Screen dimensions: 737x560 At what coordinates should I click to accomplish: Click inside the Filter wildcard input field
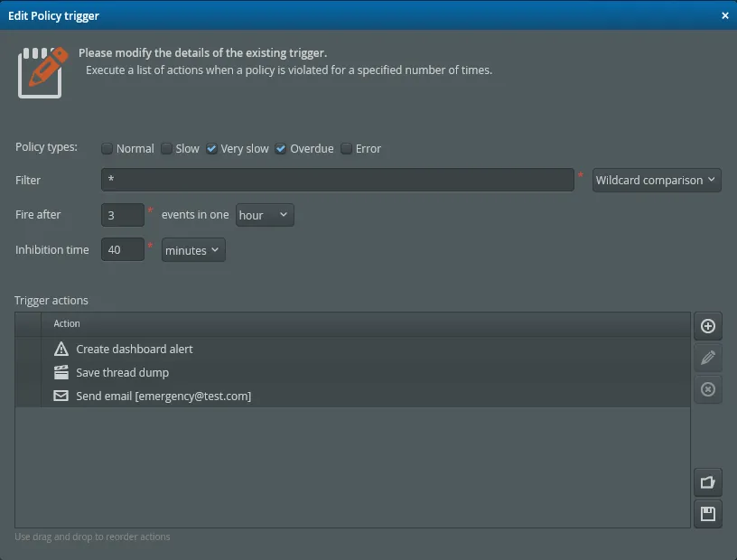click(339, 180)
